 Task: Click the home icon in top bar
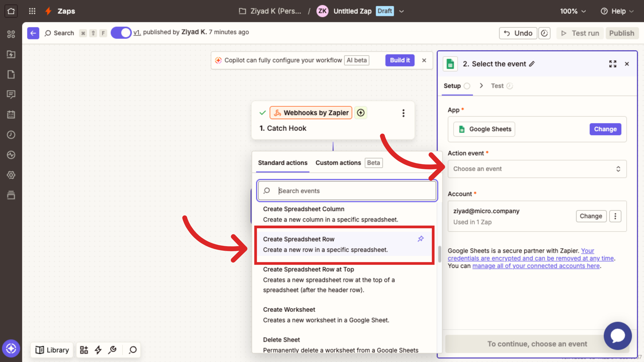pos(11,11)
